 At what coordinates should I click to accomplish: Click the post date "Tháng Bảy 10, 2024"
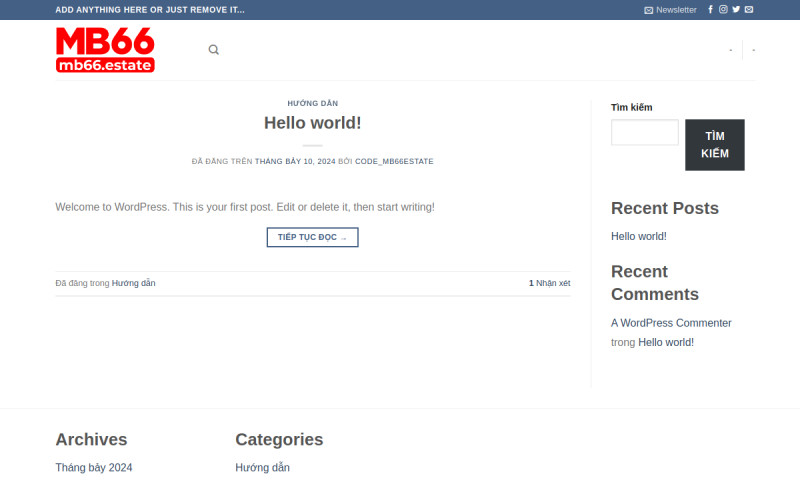click(x=295, y=161)
